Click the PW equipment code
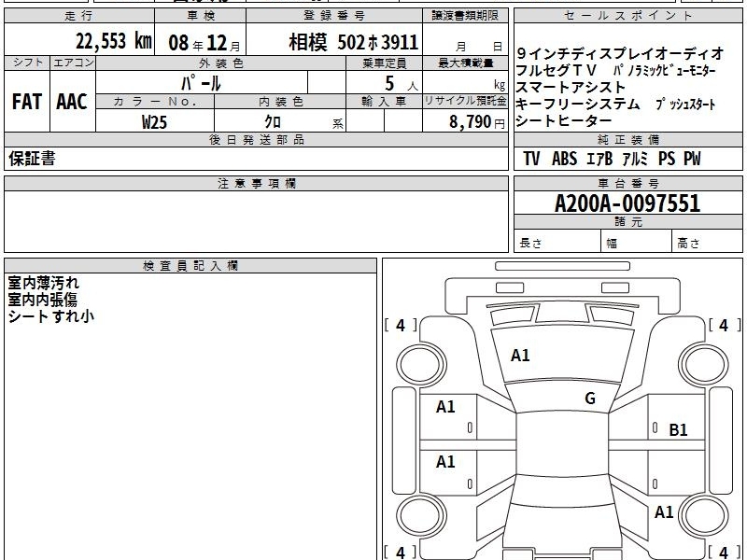 point(692,159)
